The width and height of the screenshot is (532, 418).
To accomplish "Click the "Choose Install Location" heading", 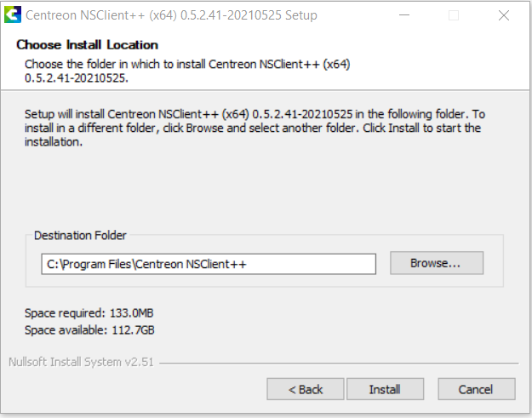I will pyautogui.click(x=87, y=45).
